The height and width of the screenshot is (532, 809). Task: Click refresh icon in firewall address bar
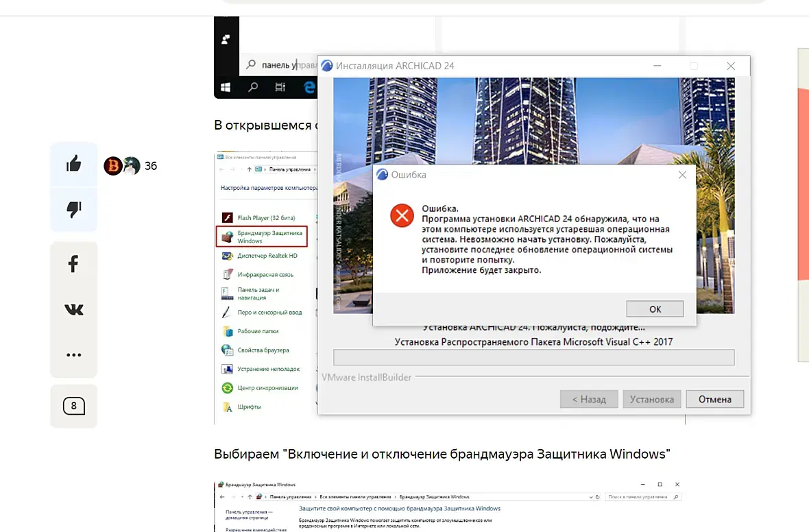tap(597, 497)
